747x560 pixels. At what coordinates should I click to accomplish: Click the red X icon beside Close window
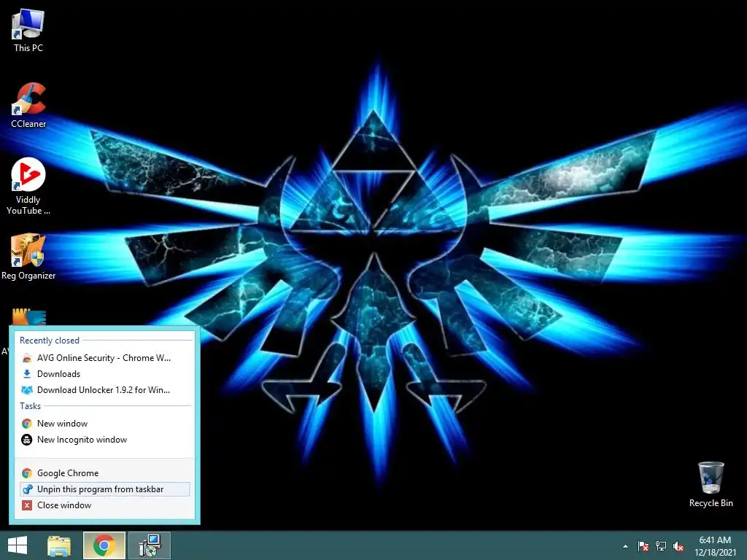(x=27, y=505)
